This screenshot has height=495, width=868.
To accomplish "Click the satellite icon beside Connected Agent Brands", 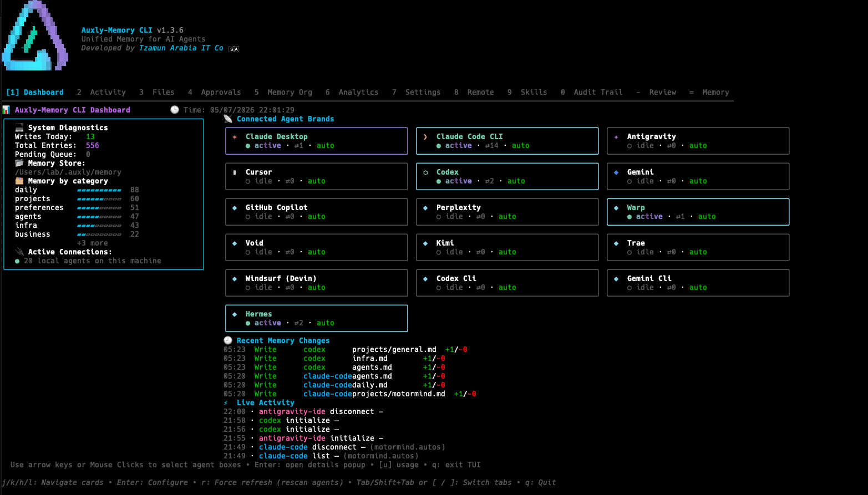I will click(x=228, y=119).
